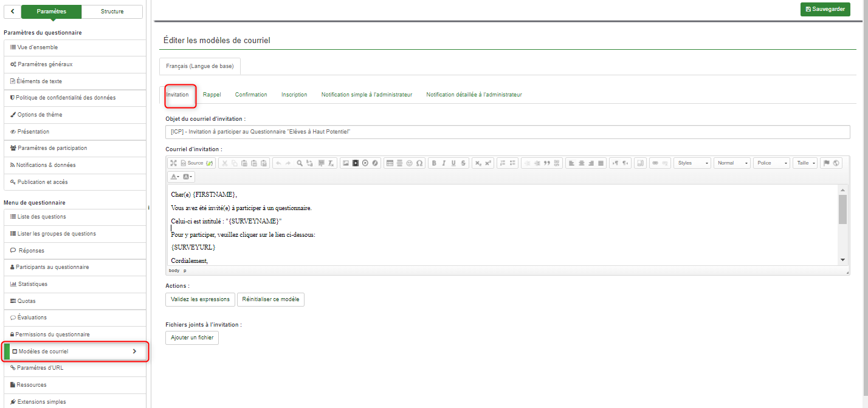Toggle bold formatting in the editor
868x408 pixels.
coord(434,163)
